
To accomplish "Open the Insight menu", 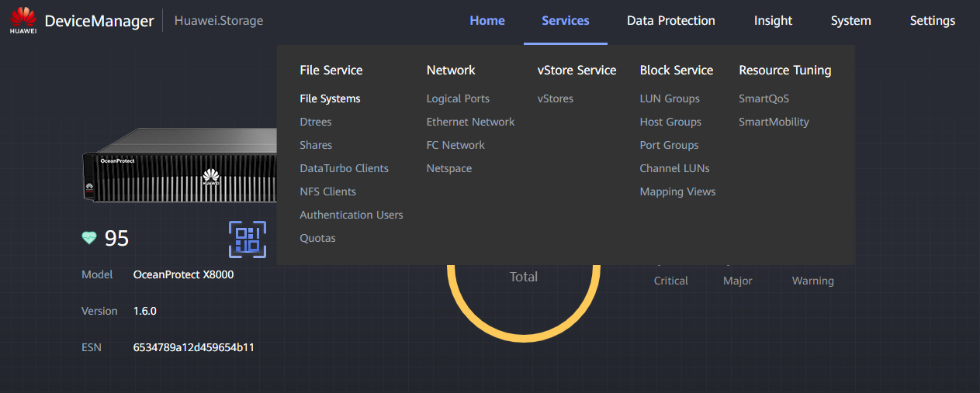I will pyautogui.click(x=774, y=21).
